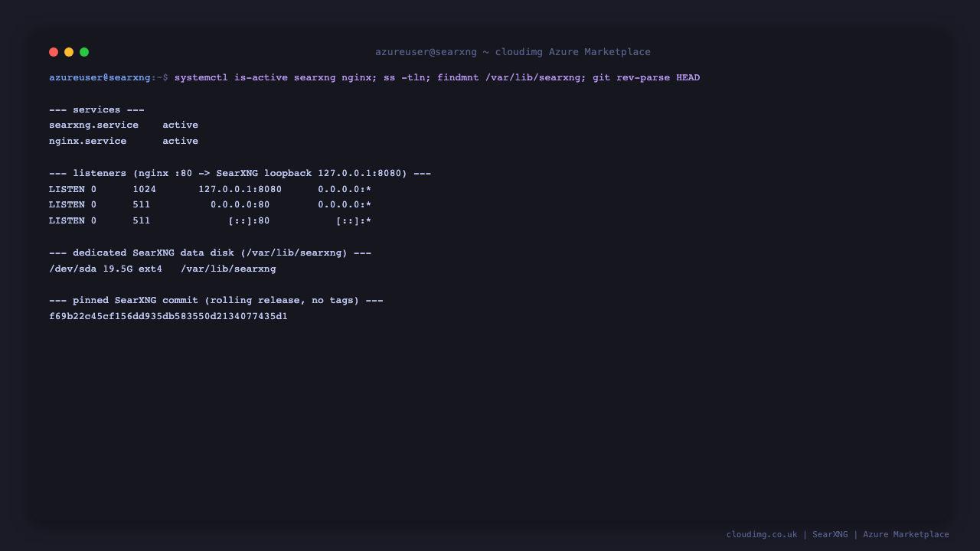Screen dimensions: 980x551
Task: Click the '--- services ---' heading
Action: [x=96, y=109]
